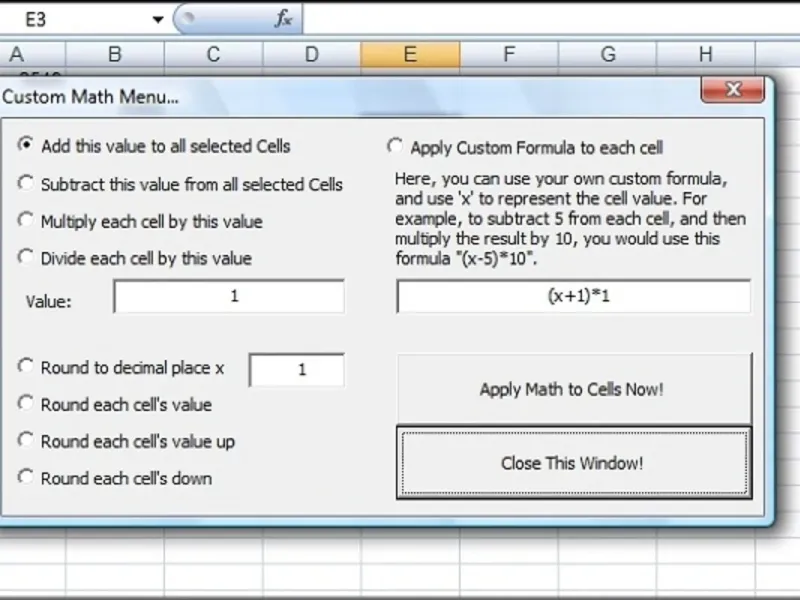Select 'Subtract this value from all selected Cells'
Viewport: 800px width, 600px height.
(x=26, y=183)
